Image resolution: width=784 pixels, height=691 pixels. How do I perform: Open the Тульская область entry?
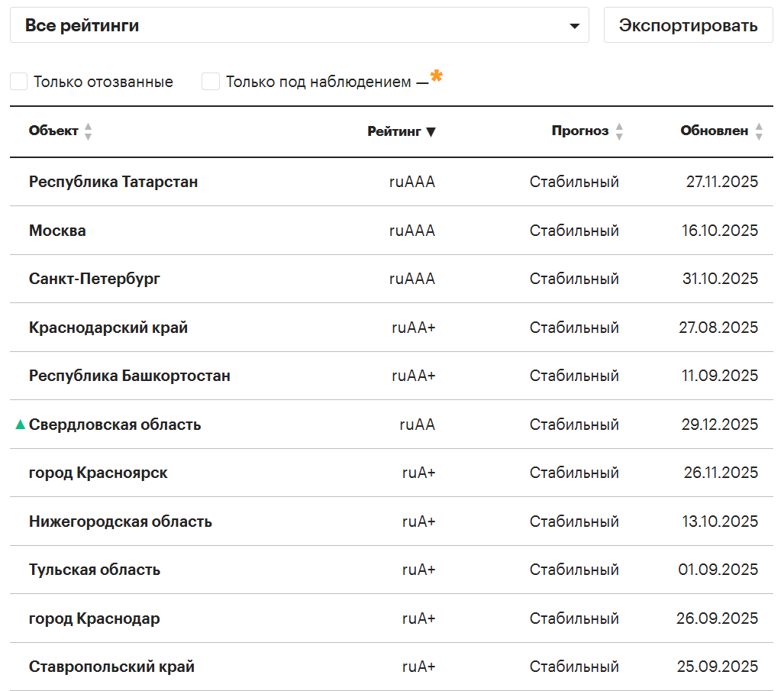click(x=95, y=570)
